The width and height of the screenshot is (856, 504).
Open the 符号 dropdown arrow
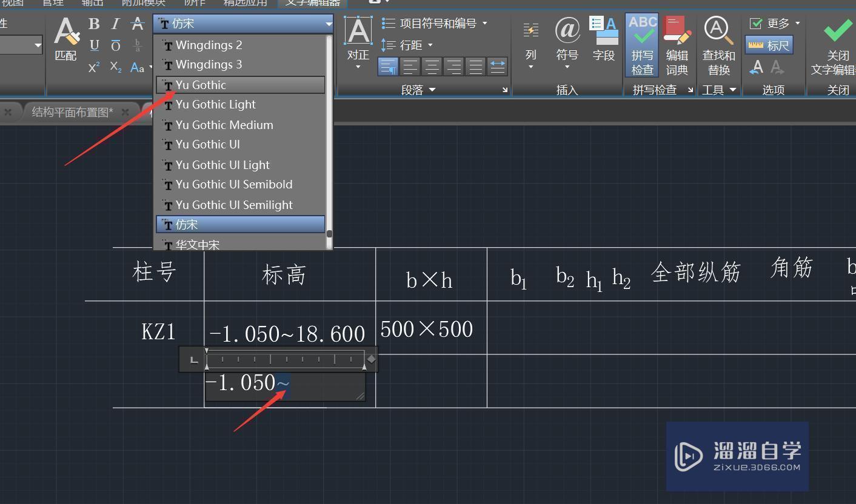click(x=567, y=67)
